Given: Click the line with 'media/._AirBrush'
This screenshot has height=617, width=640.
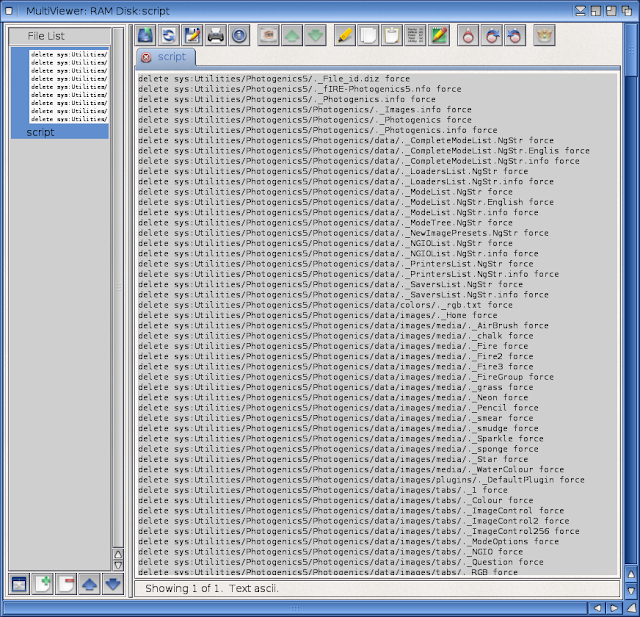Looking at the screenshot, I should point(343,326).
